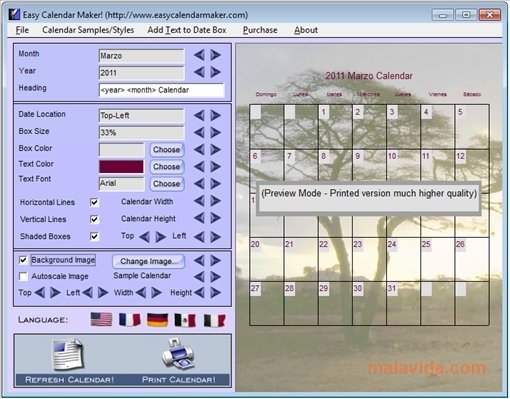Open the Add Text to Date Box menu
This screenshot has width=510, height=399.
[187, 30]
